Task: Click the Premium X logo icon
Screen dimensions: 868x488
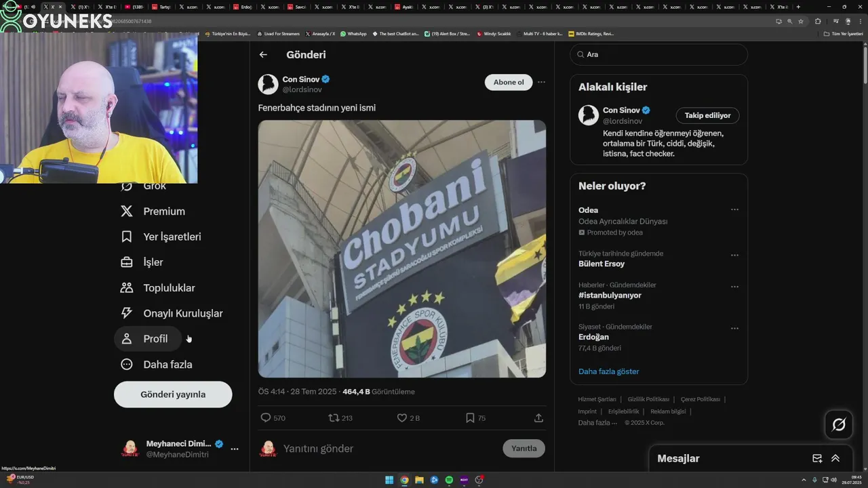Action: tap(127, 211)
